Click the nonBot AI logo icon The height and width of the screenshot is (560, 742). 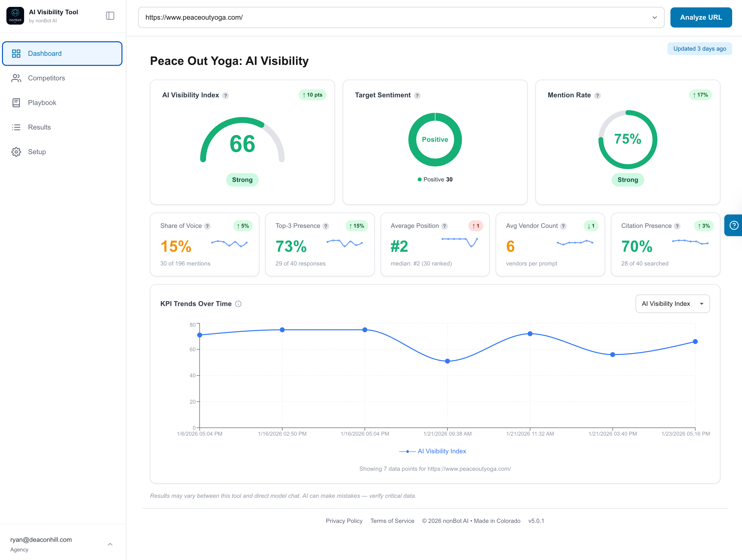tap(15, 16)
